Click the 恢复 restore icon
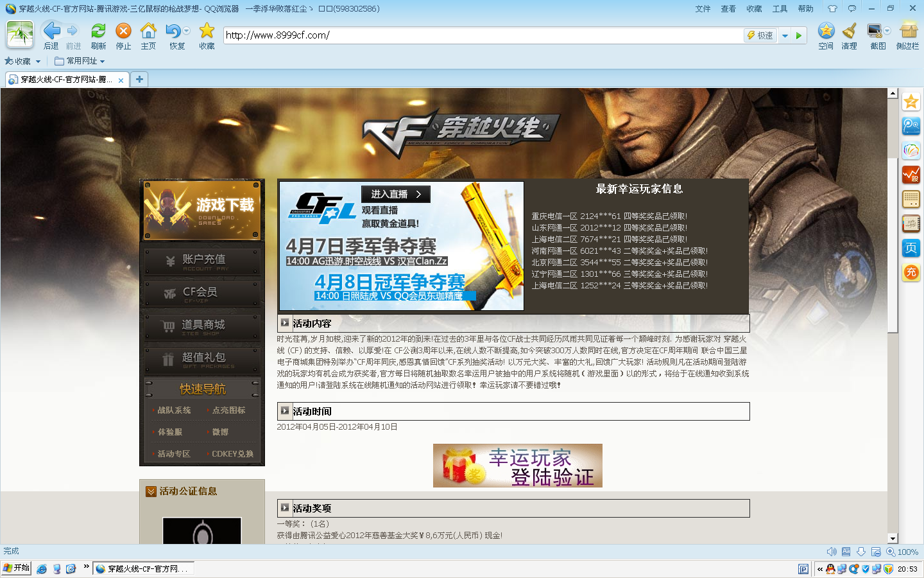924x578 pixels. click(173, 35)
